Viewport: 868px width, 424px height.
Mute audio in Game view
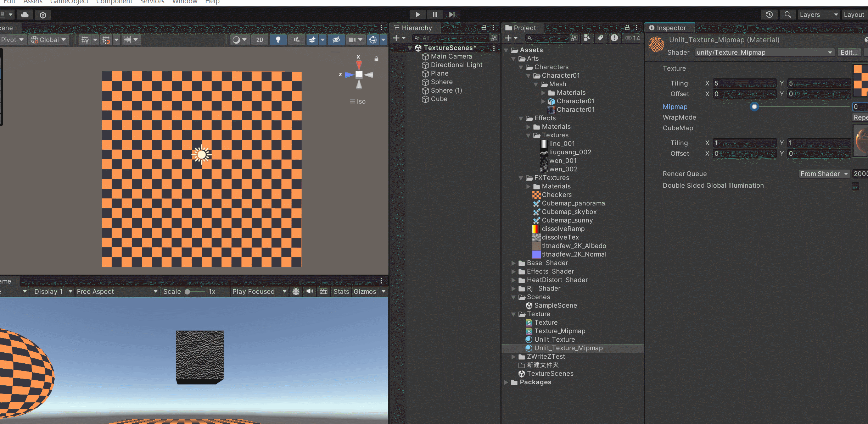coord(310,291)
